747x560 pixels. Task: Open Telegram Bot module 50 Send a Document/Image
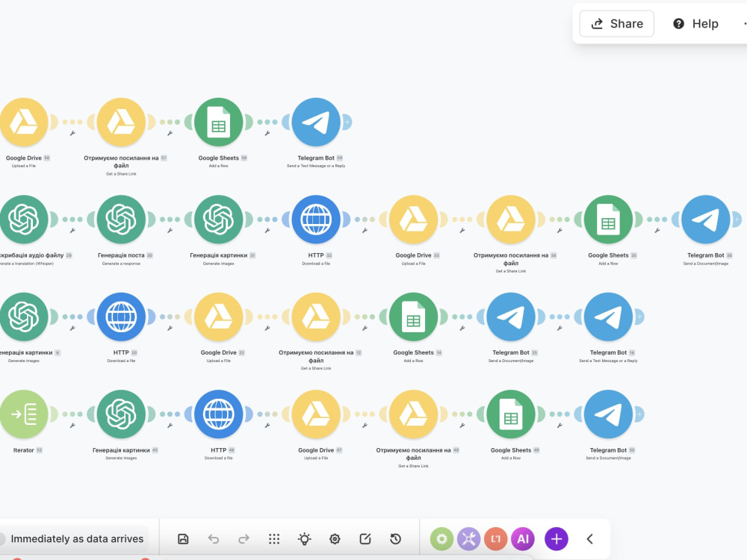click(x=608, y=414)
